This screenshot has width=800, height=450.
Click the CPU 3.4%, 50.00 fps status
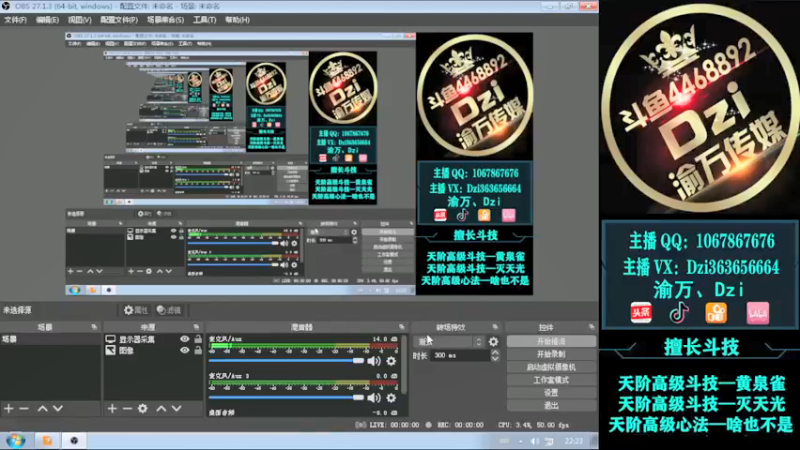pyautogui.click(x=533, y=424)
